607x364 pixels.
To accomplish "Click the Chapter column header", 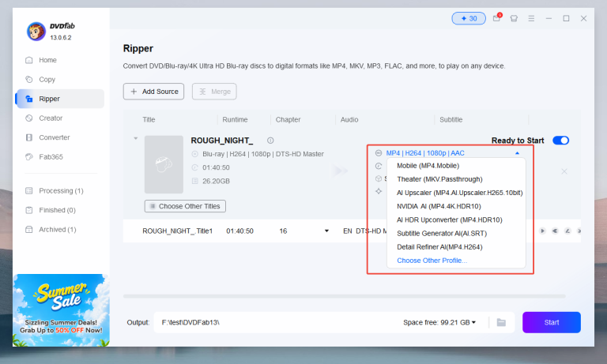I will tap(288, 119).
